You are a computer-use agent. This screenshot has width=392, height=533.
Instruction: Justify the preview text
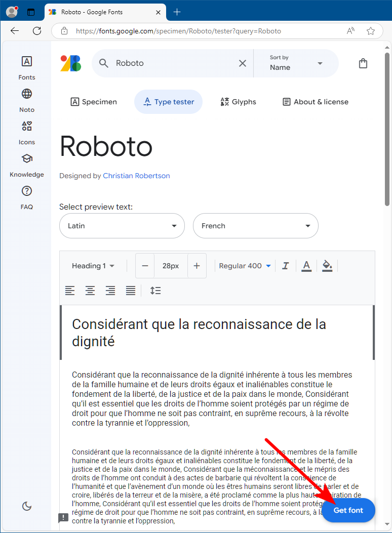[131, 291]
